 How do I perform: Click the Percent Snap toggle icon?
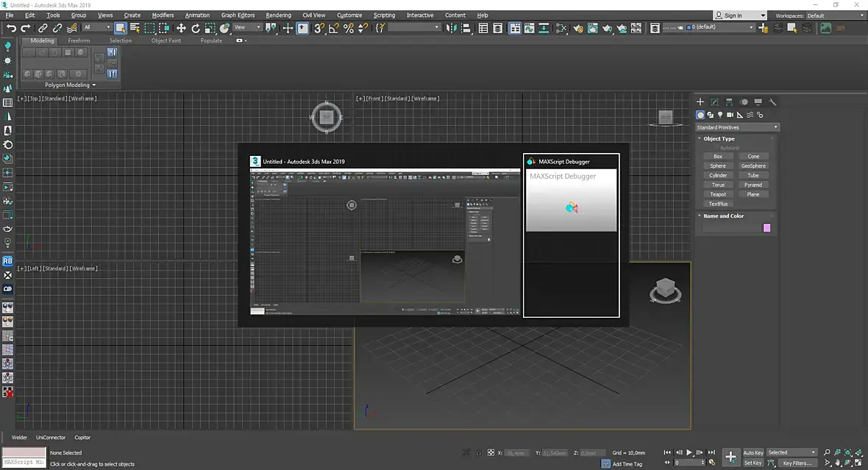click(349, 28)
